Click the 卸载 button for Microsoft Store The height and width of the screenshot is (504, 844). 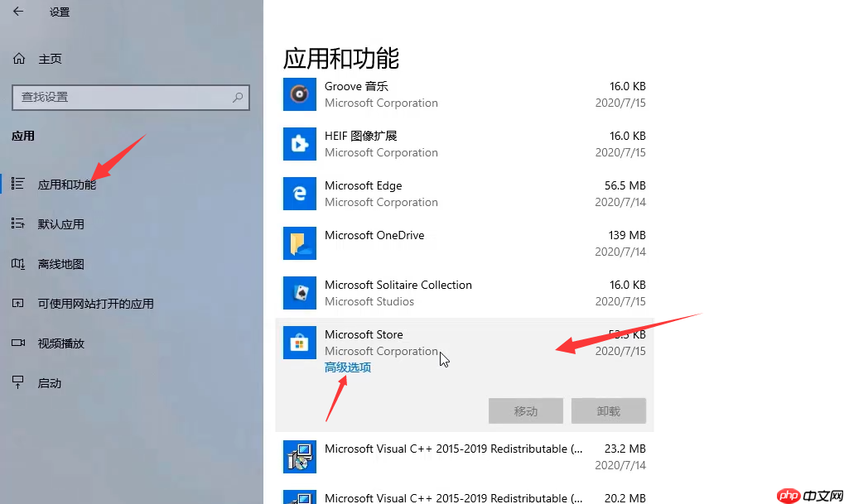click(608, 410)
